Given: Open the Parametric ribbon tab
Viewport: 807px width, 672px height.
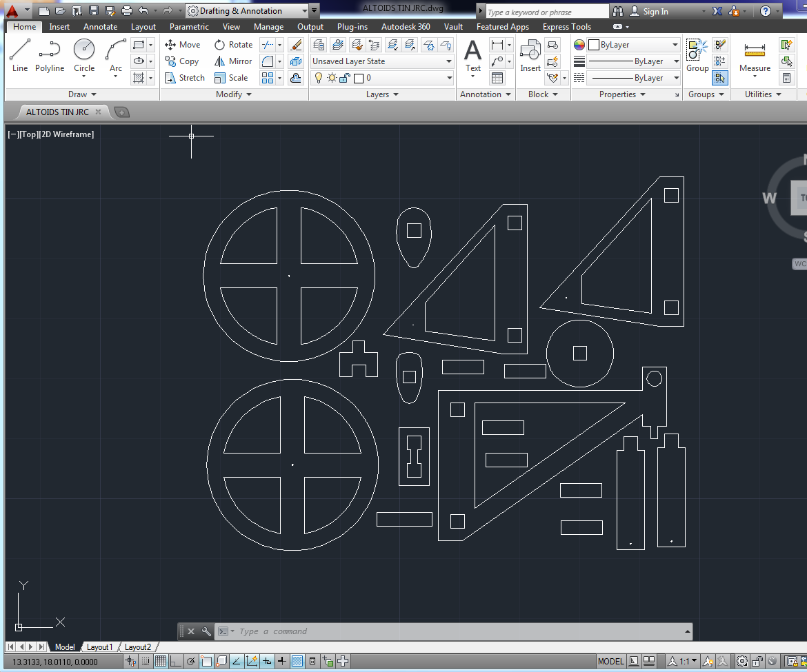Looking at the screenshot, I should coord(189,27).
